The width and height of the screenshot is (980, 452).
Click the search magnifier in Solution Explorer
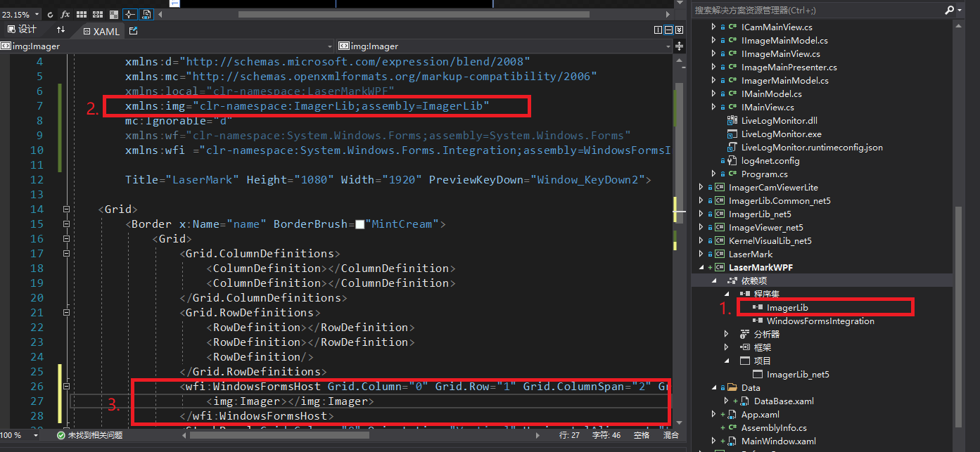[x=949, y=10]
